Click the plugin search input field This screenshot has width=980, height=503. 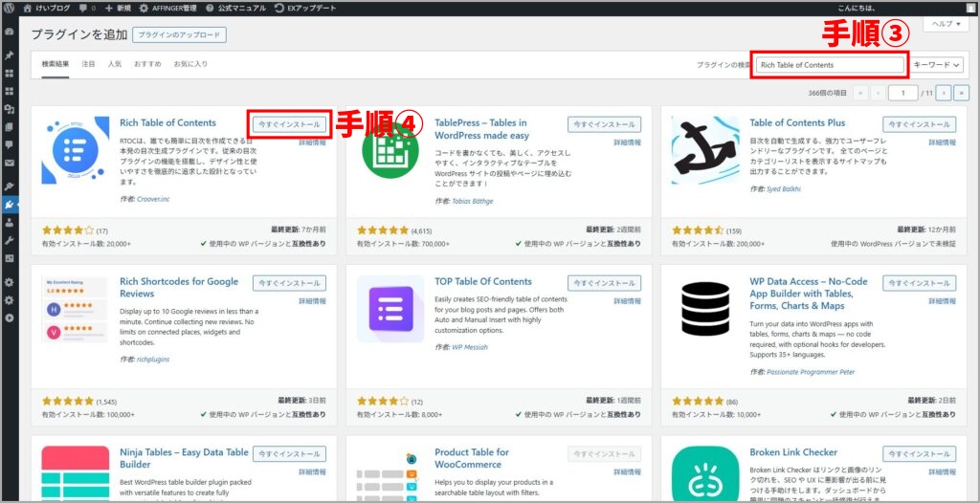coord(830,65)
